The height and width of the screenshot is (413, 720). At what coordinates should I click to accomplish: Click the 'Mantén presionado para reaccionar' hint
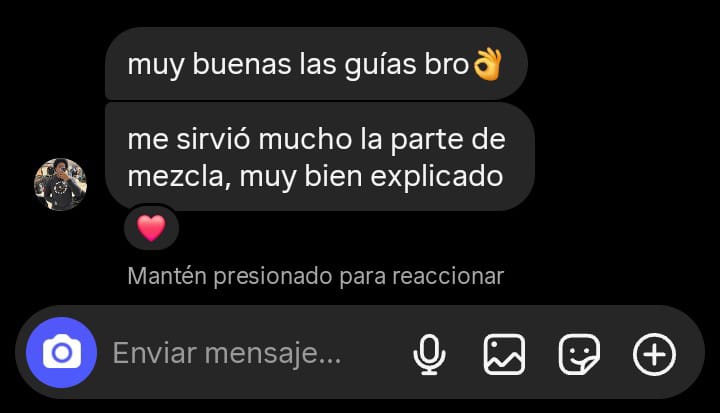click(315, 276)
